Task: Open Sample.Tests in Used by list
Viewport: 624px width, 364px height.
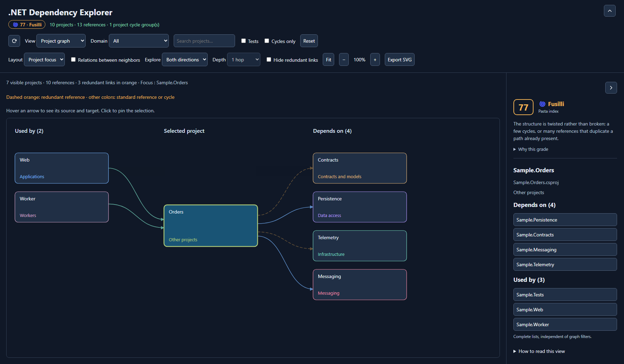Action: tap(565, 295)
